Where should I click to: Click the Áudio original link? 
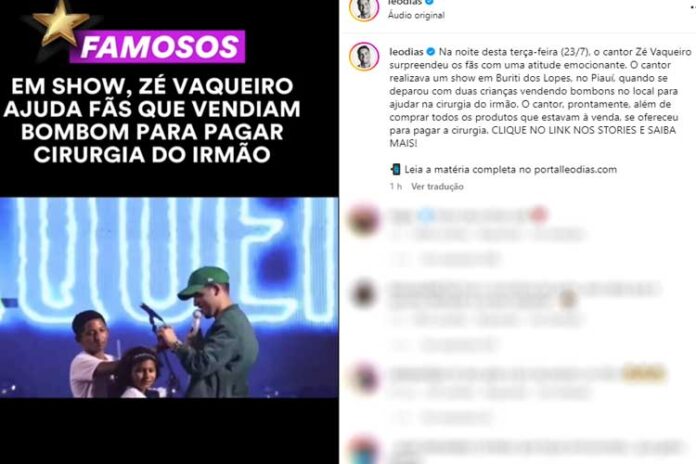coord(416,16)
